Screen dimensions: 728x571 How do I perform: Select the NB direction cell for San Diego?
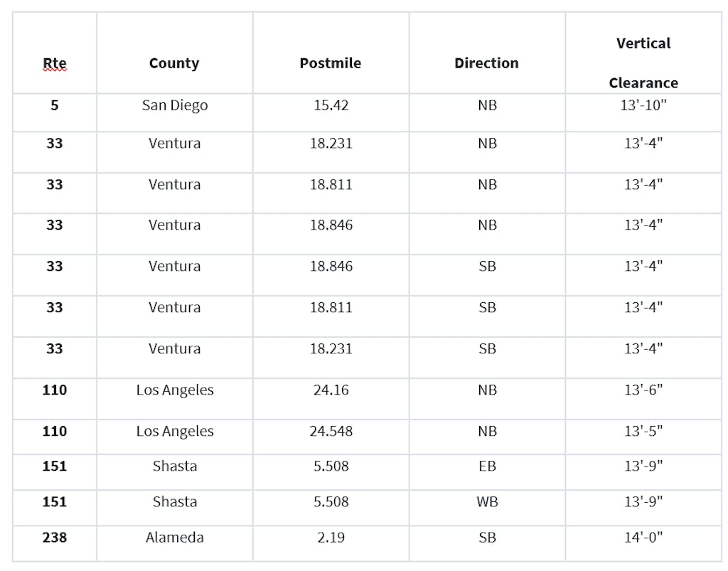coord(488,106)
